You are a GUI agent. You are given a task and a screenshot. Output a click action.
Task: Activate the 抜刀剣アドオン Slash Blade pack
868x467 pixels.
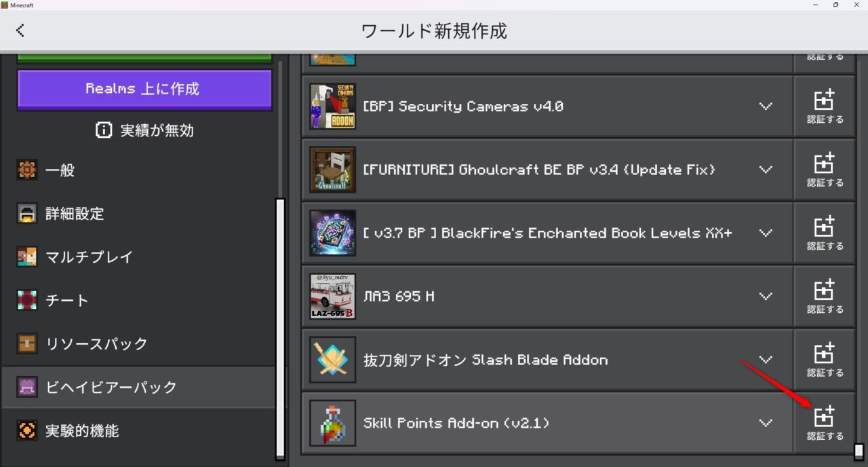825,360
